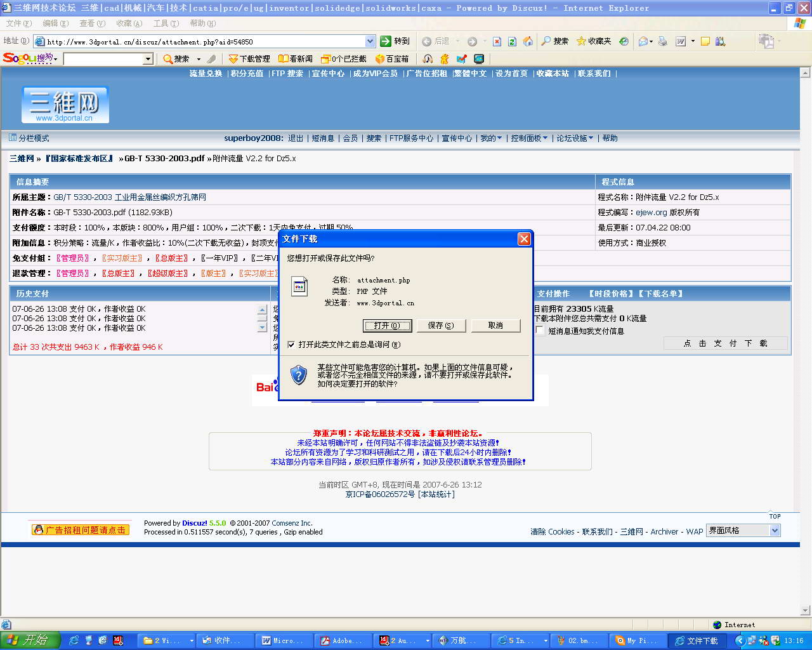Image resolution: width=812 pixels, height=650 pixels.
Task: Open Sogou download manager (下载管理)
Action: point(249,58)
